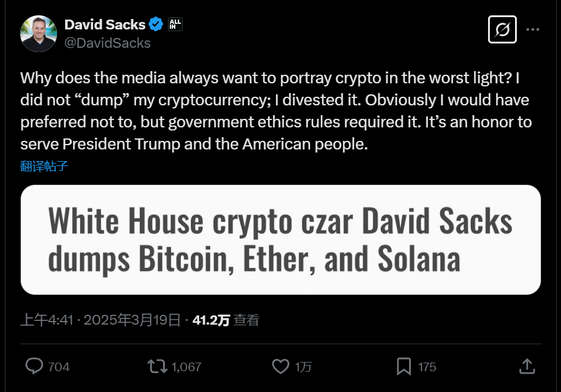Expand post options with three dots
The width and height of the screenshot is (561, 392).
pos(532,29)
